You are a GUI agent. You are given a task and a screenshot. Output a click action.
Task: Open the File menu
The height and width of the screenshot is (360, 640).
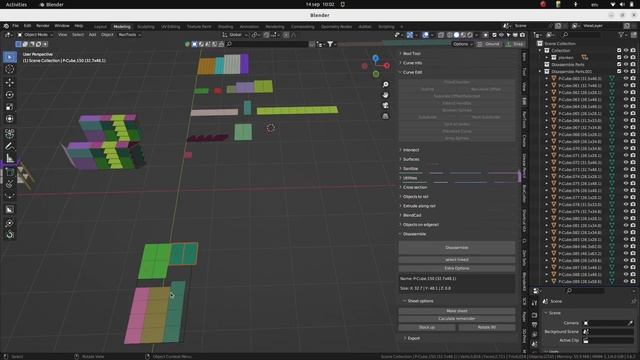coord(16,26)
